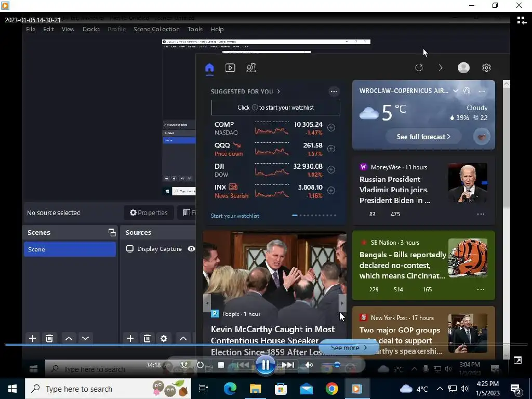The height and width of the screenshot is (399, 532).
Task: Toggle repeat in the media player controls
Action: (x=200, y=365)
